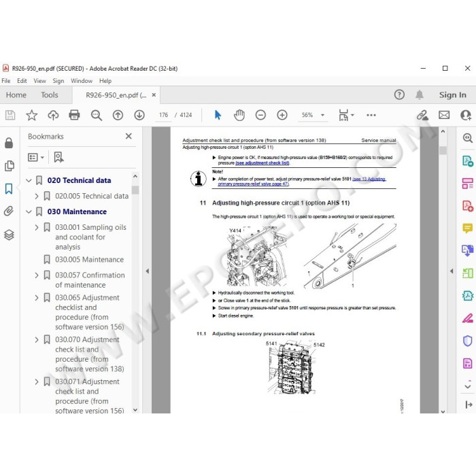Viewport: 476px width, 476px height.
Task: Toggle the Bookmarks panel icon
Action: point(9,189)
